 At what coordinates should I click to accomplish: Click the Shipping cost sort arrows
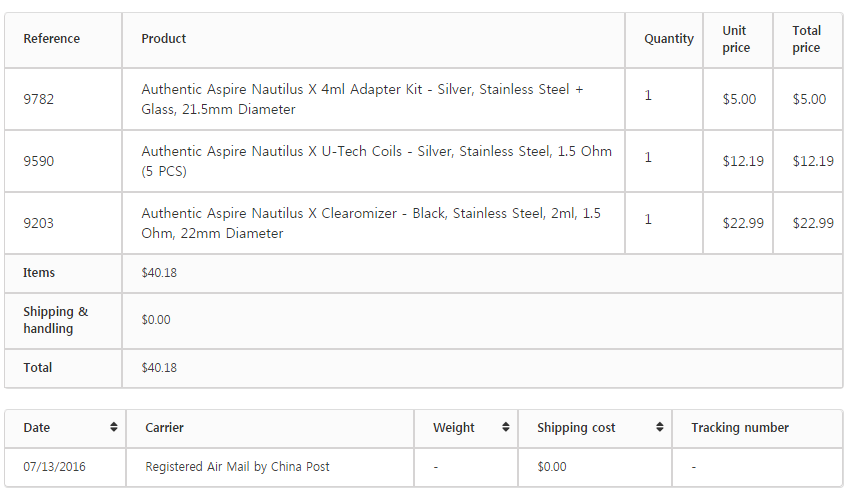[660, 428]
